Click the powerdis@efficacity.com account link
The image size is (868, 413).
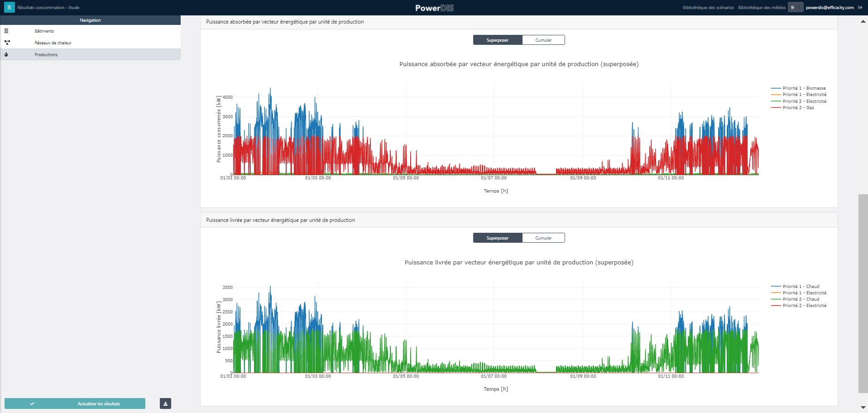(x=830, y=8)
